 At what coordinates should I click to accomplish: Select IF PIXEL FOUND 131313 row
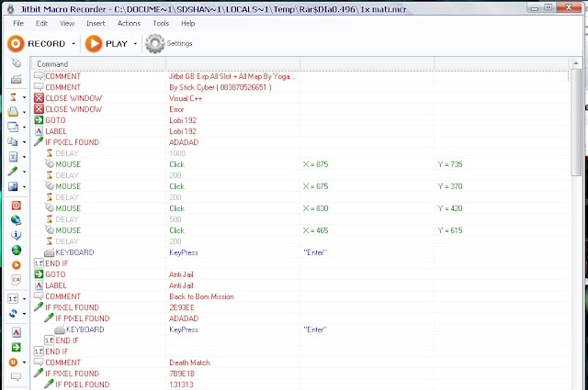[x=300, y=384]
